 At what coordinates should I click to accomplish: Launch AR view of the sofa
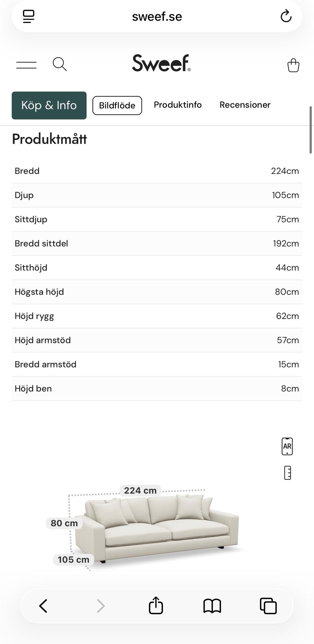(x=287, y=446)
